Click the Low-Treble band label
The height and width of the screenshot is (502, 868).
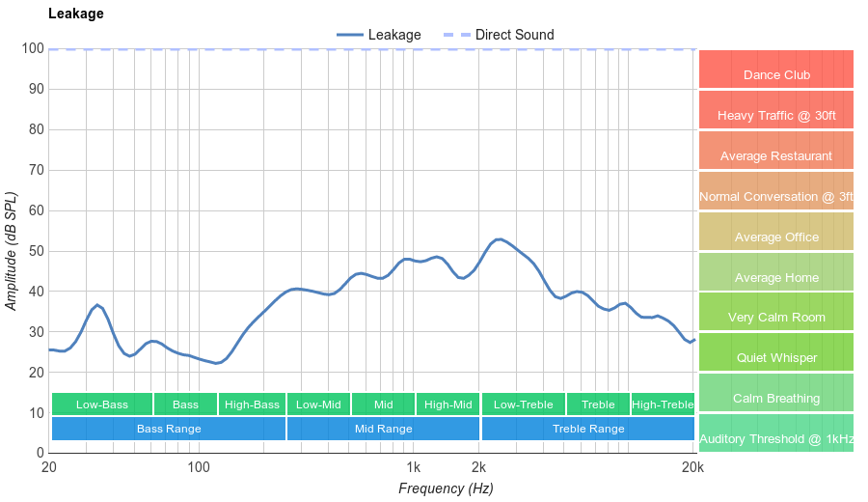523,404
